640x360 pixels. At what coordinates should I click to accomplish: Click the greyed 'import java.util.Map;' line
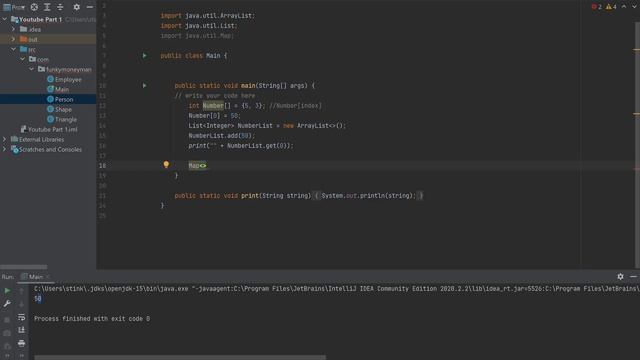click(197, 36)
